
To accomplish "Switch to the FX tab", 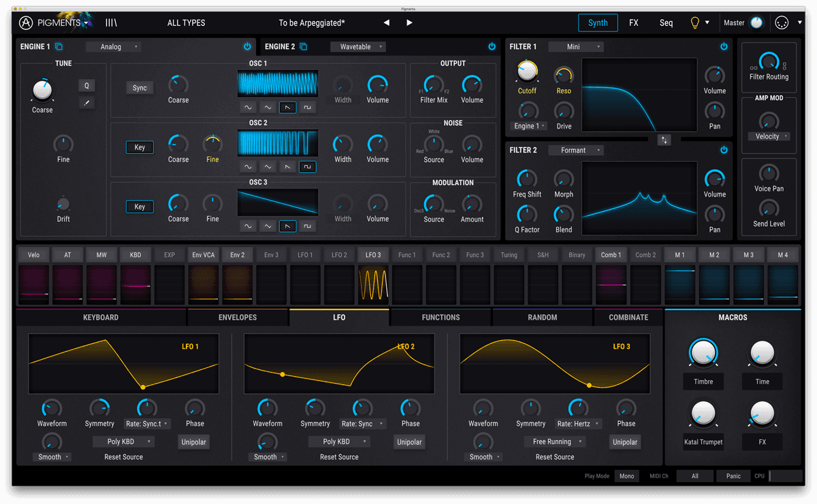I will click(x=633, y=22).
